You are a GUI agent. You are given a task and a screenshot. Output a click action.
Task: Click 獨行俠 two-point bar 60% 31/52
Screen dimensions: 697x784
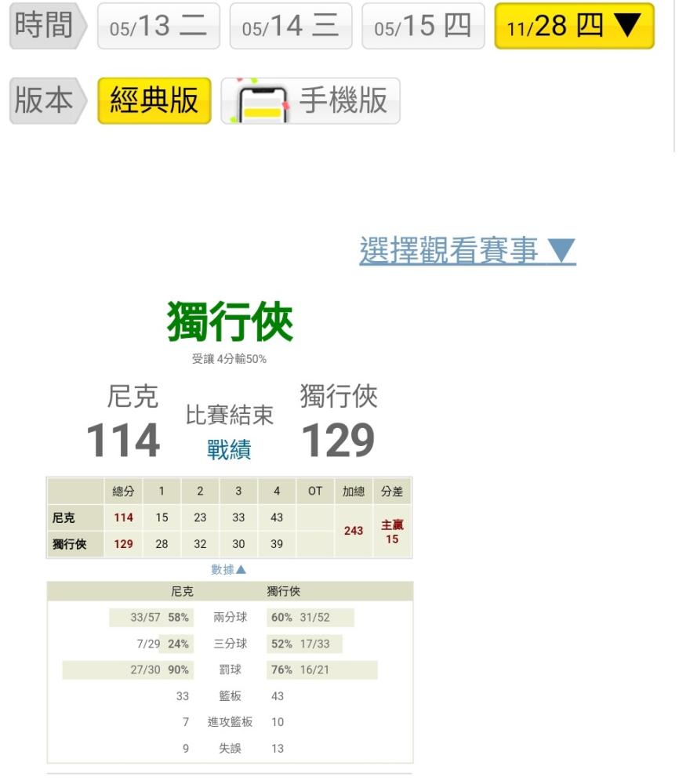[310, 618]
